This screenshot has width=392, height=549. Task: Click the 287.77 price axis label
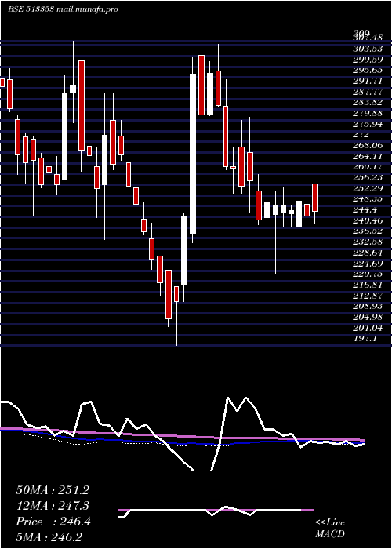tap(368, 92)
